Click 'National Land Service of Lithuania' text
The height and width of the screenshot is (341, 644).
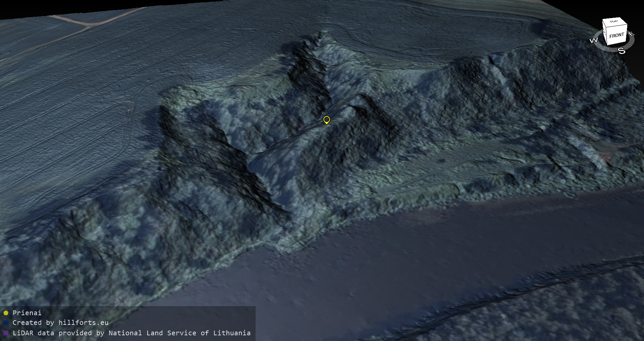coord(179,333)
